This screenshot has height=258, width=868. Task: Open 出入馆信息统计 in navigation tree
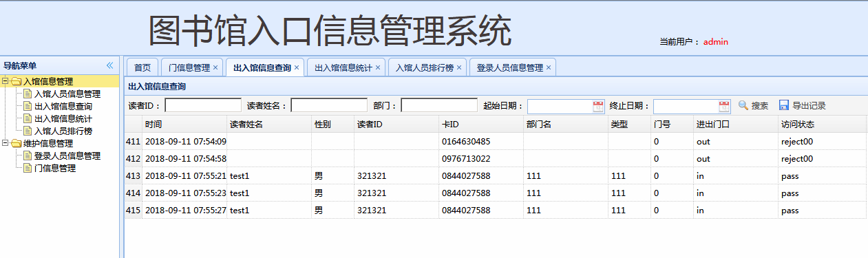(63, 119)
